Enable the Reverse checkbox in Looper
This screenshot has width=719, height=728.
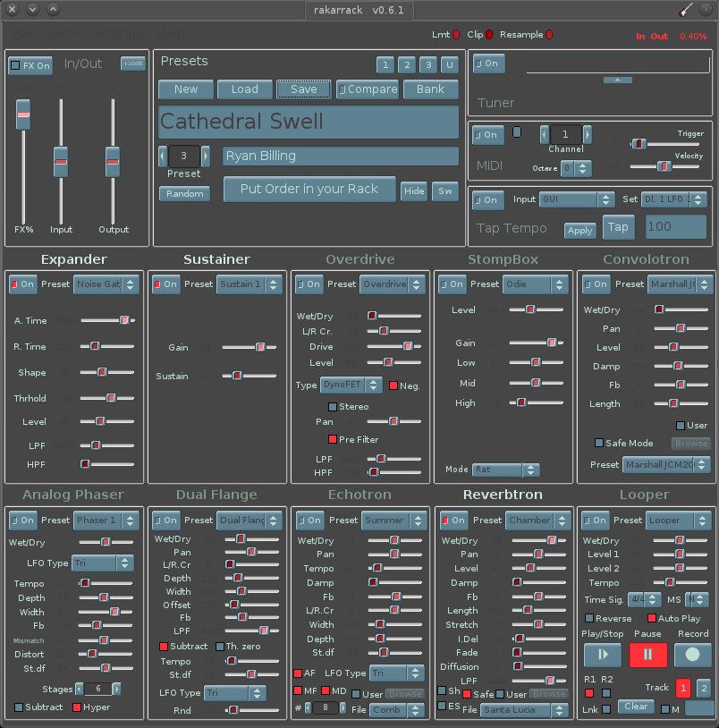tap(589, 618)
